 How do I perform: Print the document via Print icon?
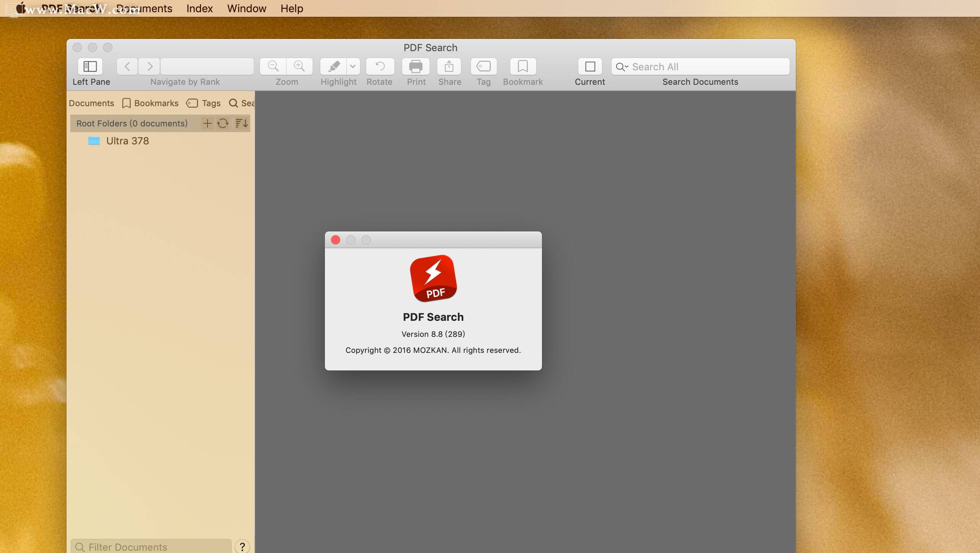(x=416, y=66)
